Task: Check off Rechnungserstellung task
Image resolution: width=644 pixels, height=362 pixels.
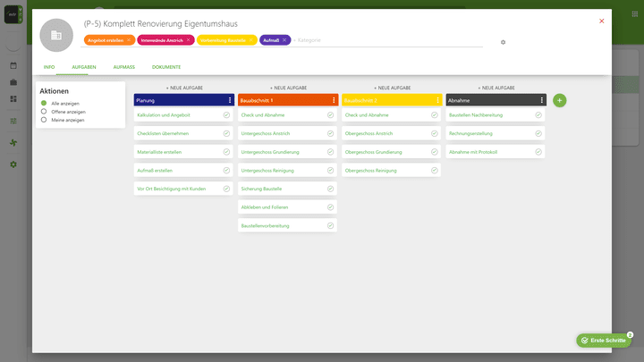Action: pos(538,133)
